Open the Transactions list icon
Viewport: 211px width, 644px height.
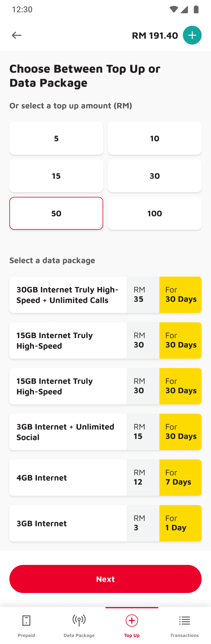[184, 621]
